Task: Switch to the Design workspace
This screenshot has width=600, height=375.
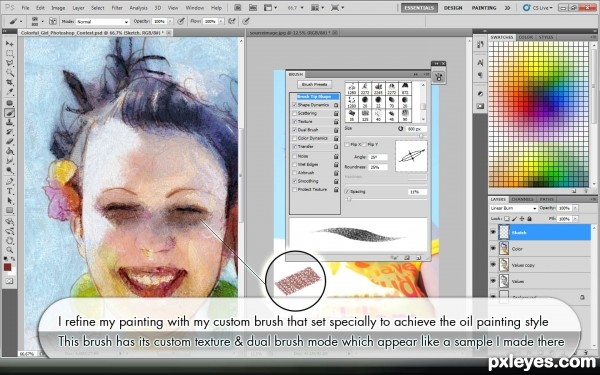Action: tap(453, 8)
